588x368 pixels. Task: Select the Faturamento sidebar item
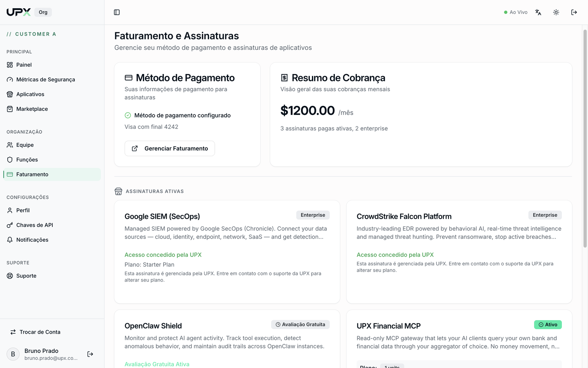click(x=52, y=174)
